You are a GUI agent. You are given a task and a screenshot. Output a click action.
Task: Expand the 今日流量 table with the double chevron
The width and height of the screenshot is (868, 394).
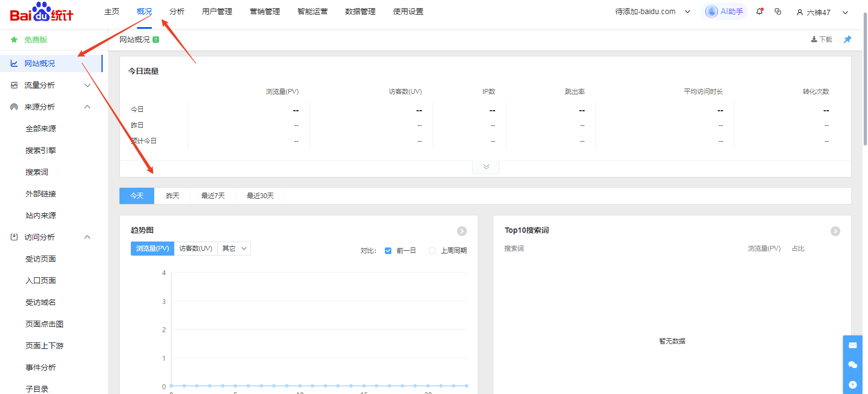click(x=486, y=167)
